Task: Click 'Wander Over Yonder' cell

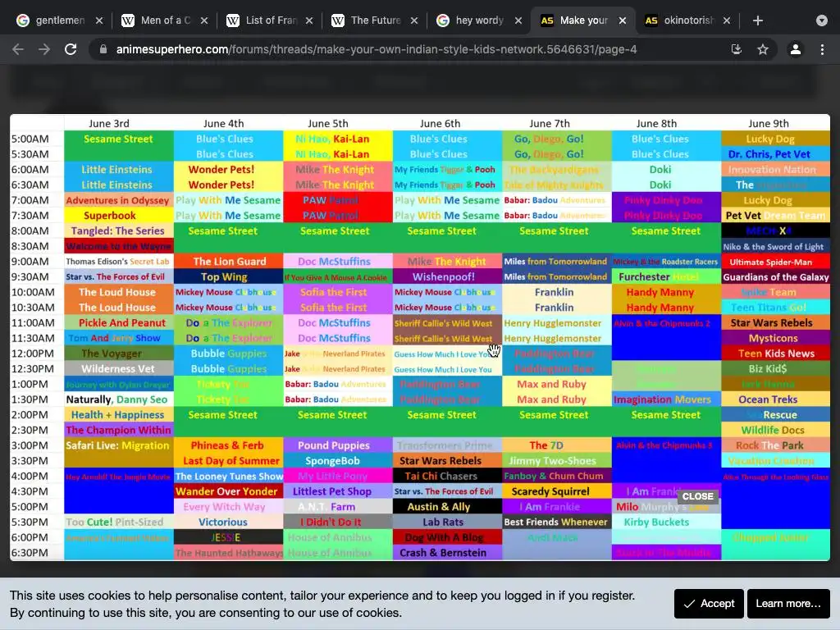Action: pos(229,491)
